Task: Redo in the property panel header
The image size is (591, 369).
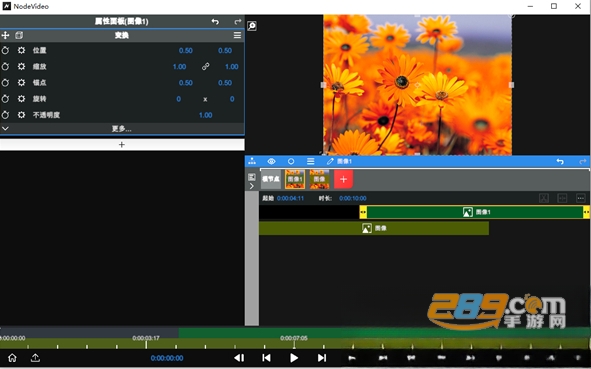Action: point(237,21)
